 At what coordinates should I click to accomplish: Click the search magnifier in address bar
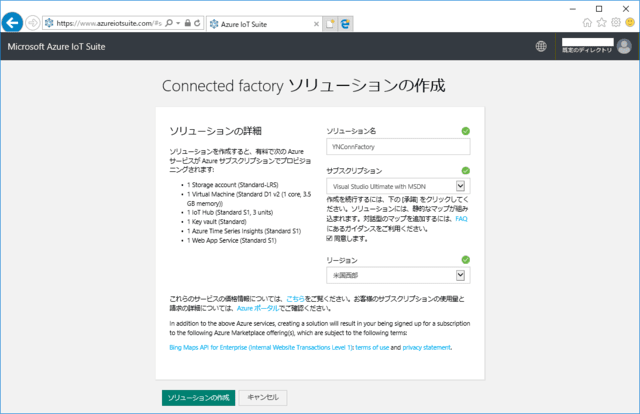pos(169,23)
